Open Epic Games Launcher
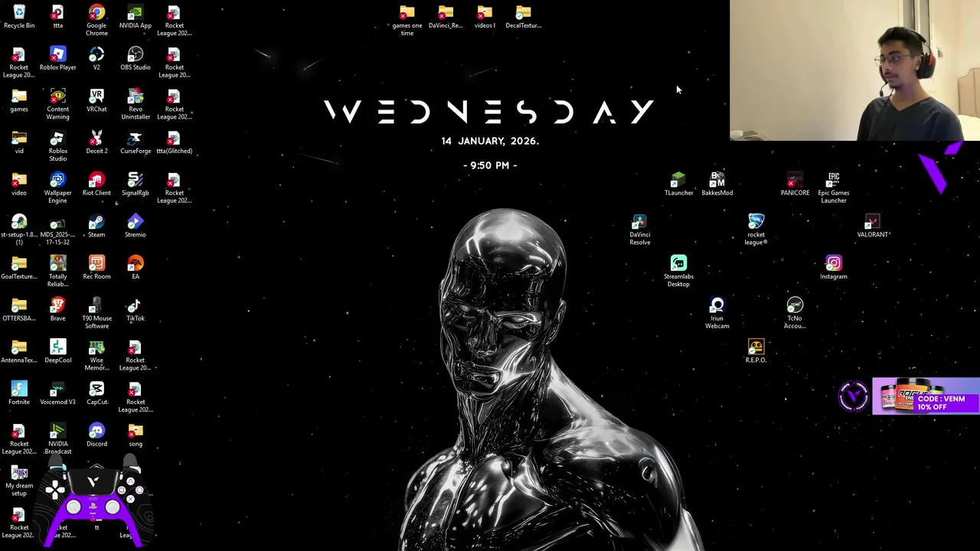Image resolution: width=980 pixels, height=551 pixels. pyautogui.click(x=834, y=188)
